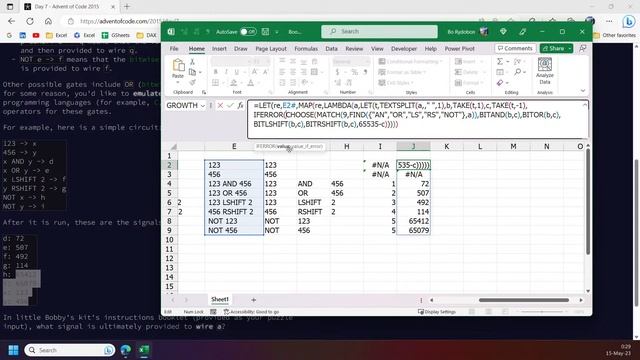
Task: Click the Paste icon in Clipboard group
Action: (x=178, y=65)
